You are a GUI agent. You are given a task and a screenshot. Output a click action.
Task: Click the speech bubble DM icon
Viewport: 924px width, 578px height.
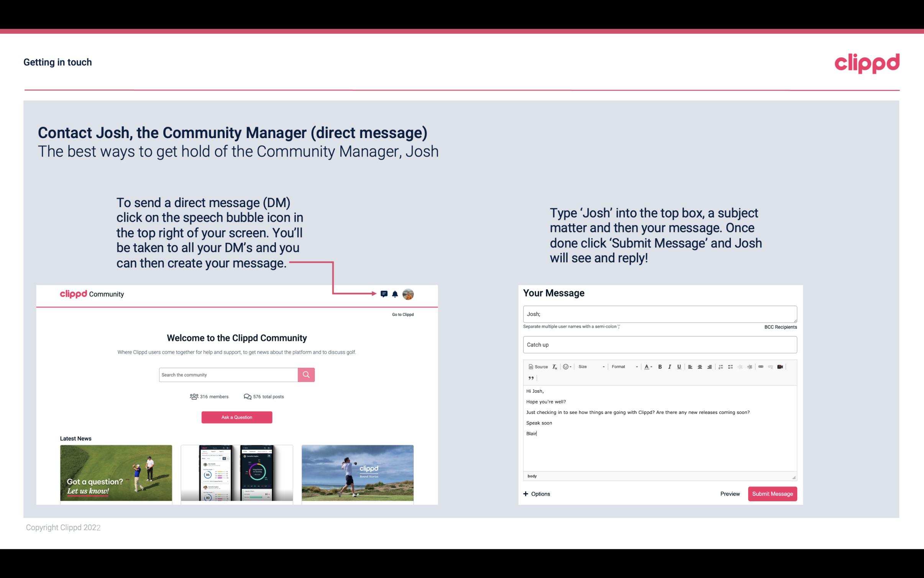pyautogui.click(x=385, y=294)
